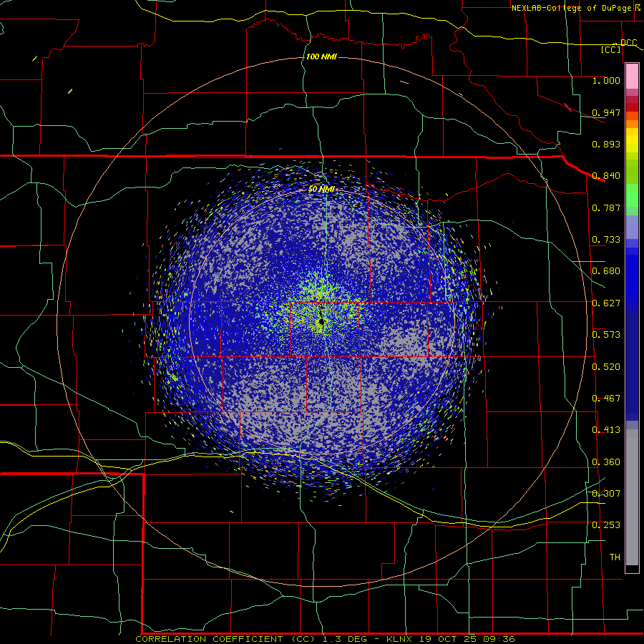The height and width of the screenshot is (644, 644).
Task: Click the 0.467 scale value
Action: 606,398
